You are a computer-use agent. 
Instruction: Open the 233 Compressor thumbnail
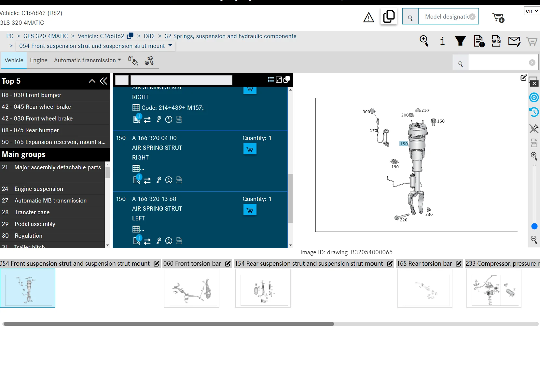494,288
